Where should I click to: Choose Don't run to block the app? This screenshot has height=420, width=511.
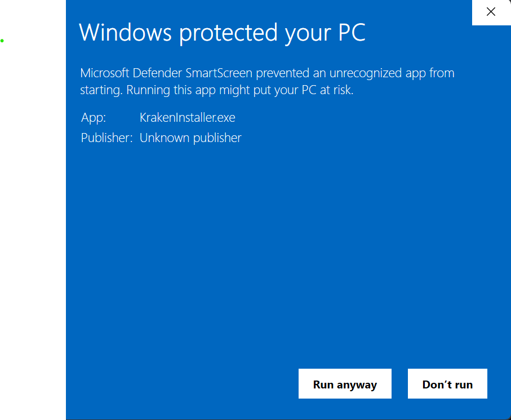(447, 383)
